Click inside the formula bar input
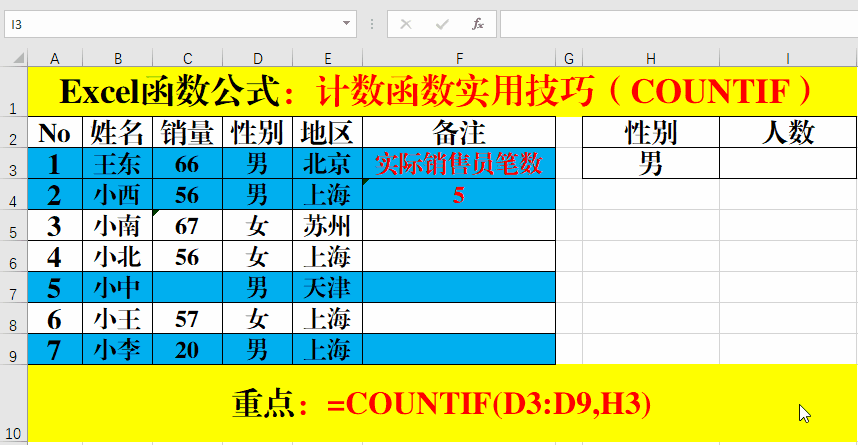 point(679,24)
